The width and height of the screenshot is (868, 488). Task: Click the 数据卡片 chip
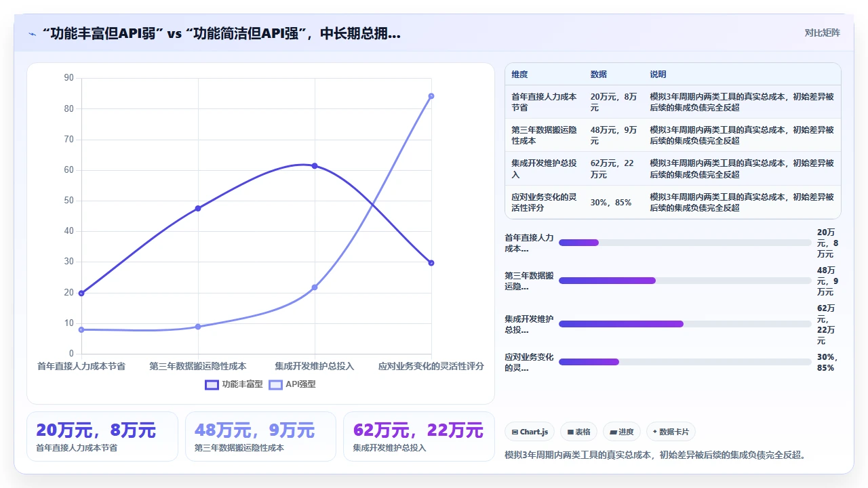point(671,432)
